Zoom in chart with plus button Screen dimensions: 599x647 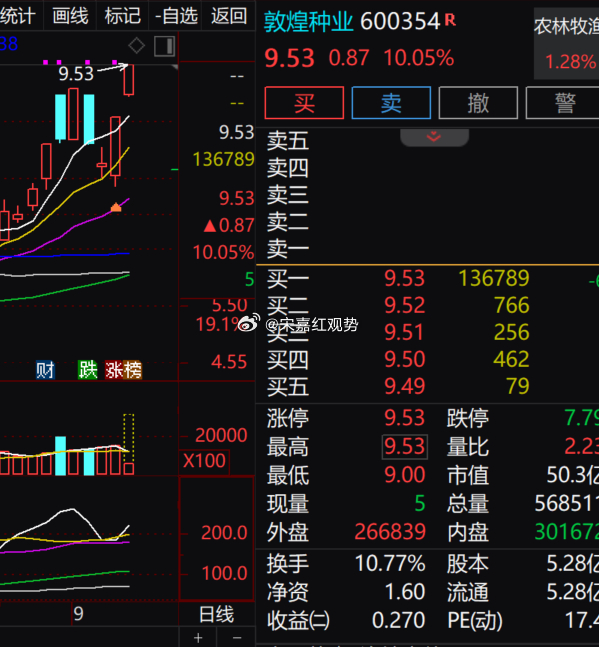click(x=198, y=638)
